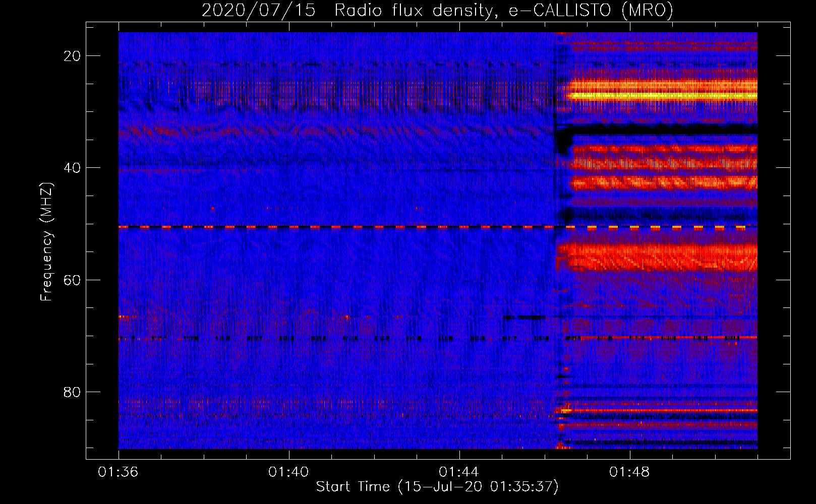This screenshot has height=504, width=816.
Task: Click the '60' frequency tick label
Action: pyautogui.click(x=72, y=280)
